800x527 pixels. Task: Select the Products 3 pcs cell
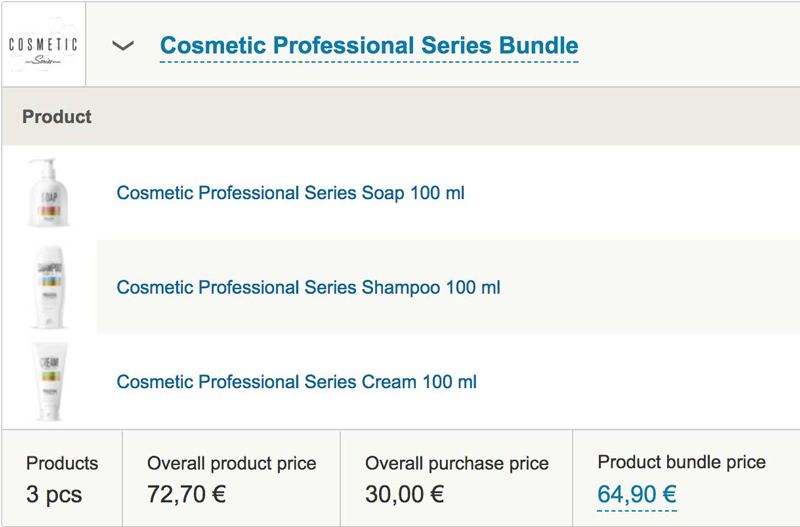click(x=62, y=479)
